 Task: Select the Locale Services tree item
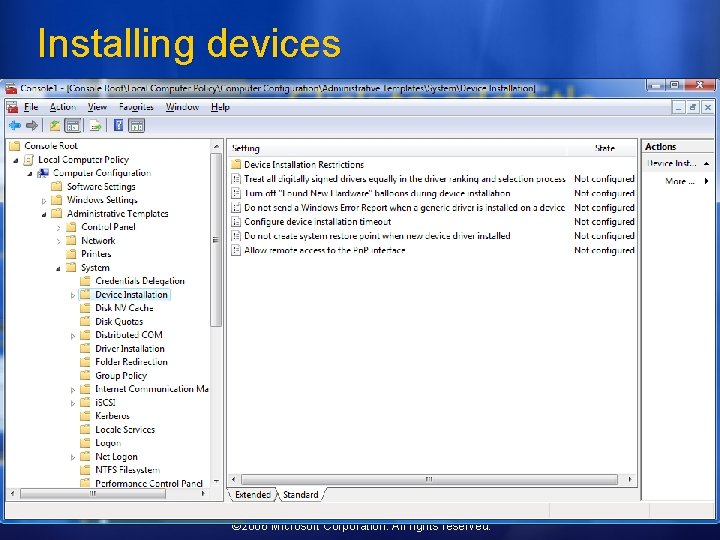(x=125, y=430)
